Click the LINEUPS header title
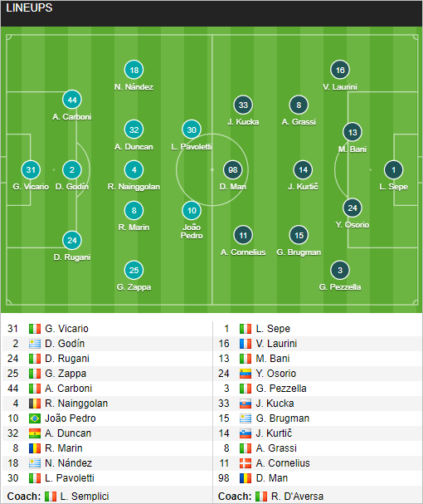This screenshot has height=504, width=423. click(x=29, y=8)
